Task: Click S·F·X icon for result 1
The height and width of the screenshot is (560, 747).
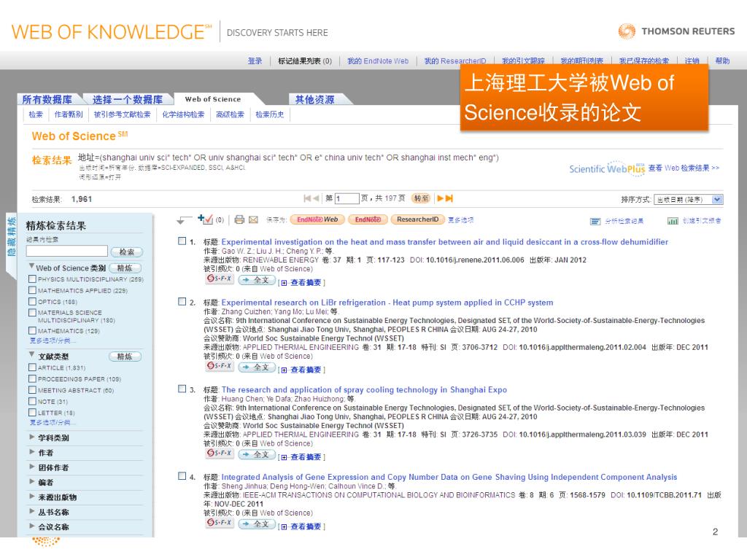Action: coord(219,279)
